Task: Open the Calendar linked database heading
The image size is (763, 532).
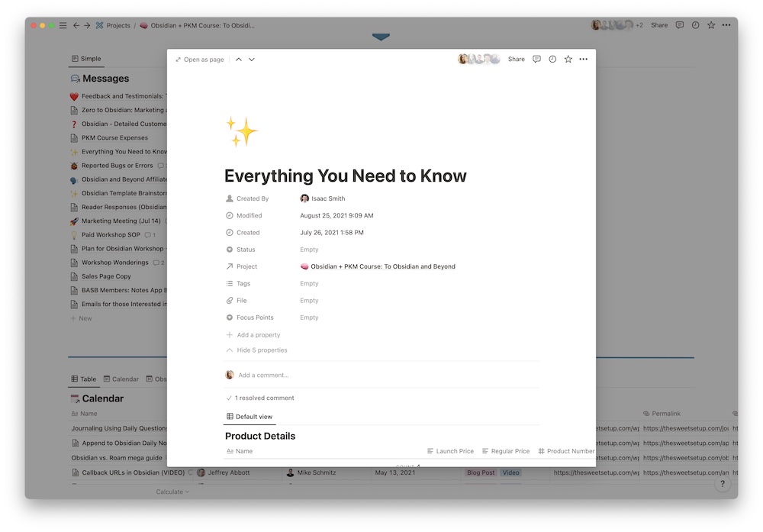Action: click(103, 398)
